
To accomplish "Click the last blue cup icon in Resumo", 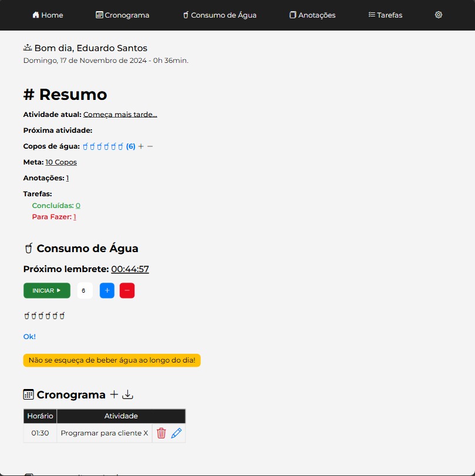I will tap(120, 146).
